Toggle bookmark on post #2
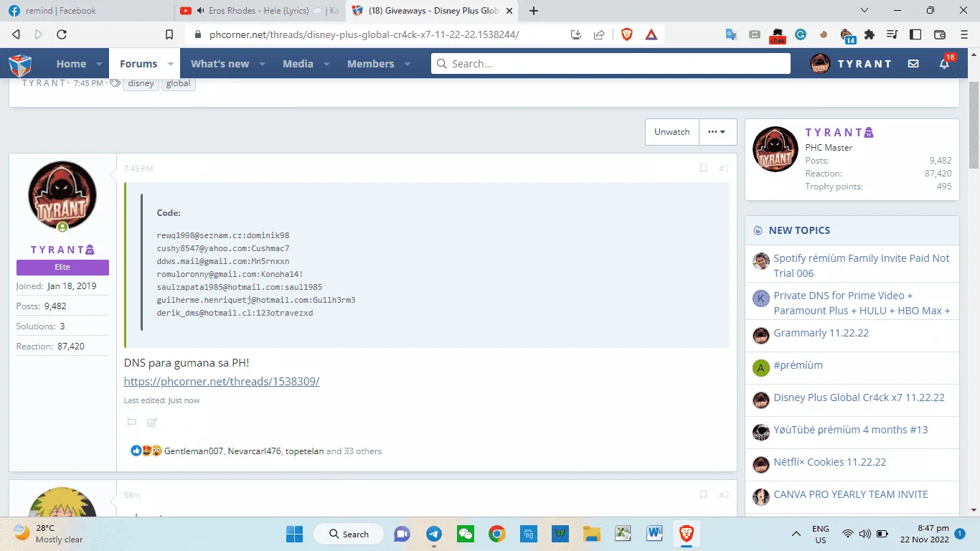The width and height of the screenshot is (980, 551). (x=703, y=495)
